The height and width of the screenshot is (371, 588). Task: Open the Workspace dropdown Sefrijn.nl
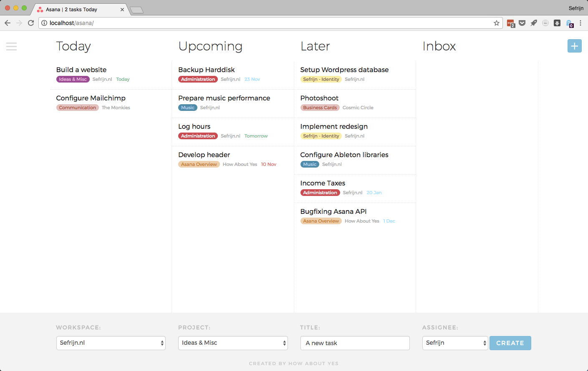(111, 343)
